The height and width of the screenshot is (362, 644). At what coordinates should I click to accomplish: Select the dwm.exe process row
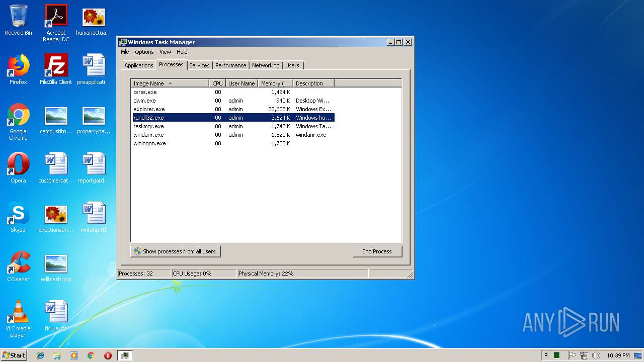[233, 101]
